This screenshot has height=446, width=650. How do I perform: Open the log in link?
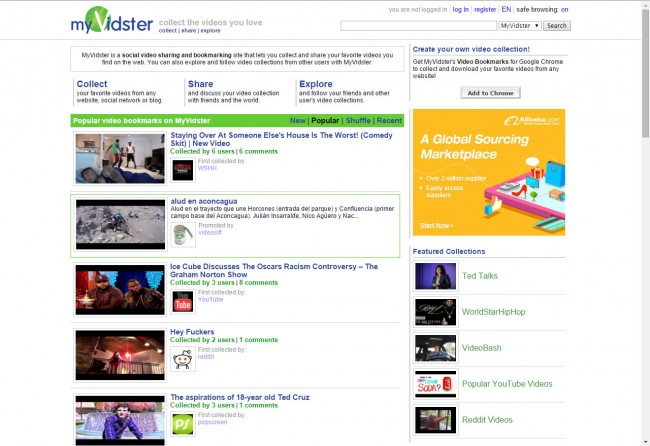(460, 9)
